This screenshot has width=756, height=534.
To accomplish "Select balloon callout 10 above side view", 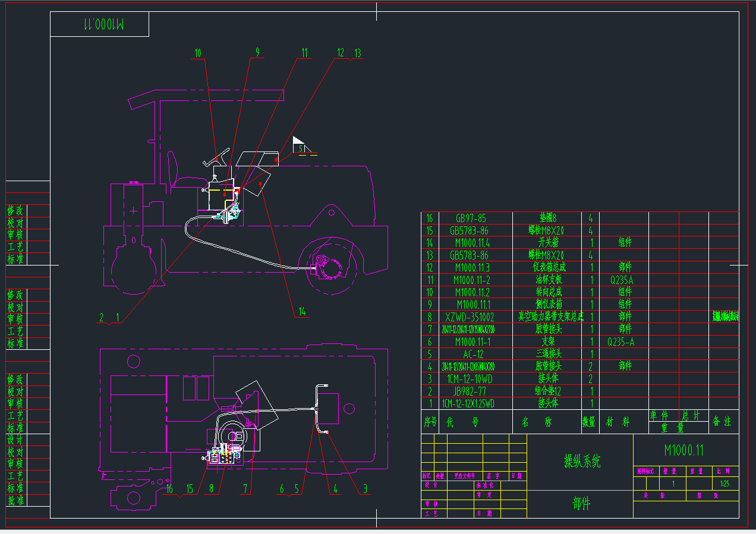I will coord(197,53).
